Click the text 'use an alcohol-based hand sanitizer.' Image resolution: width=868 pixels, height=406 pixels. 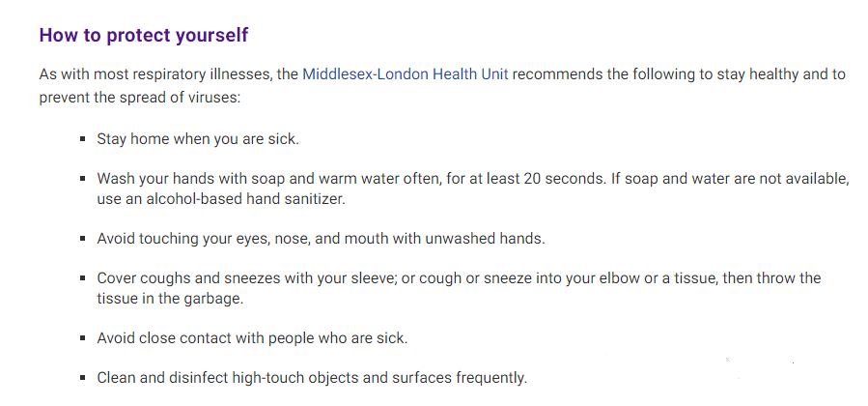click(221, 199)
